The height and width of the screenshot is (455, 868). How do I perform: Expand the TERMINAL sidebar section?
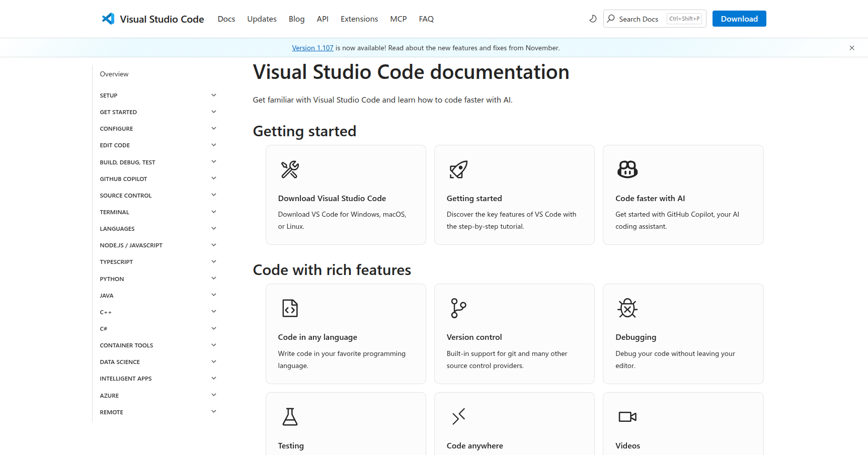click(213, 212)
